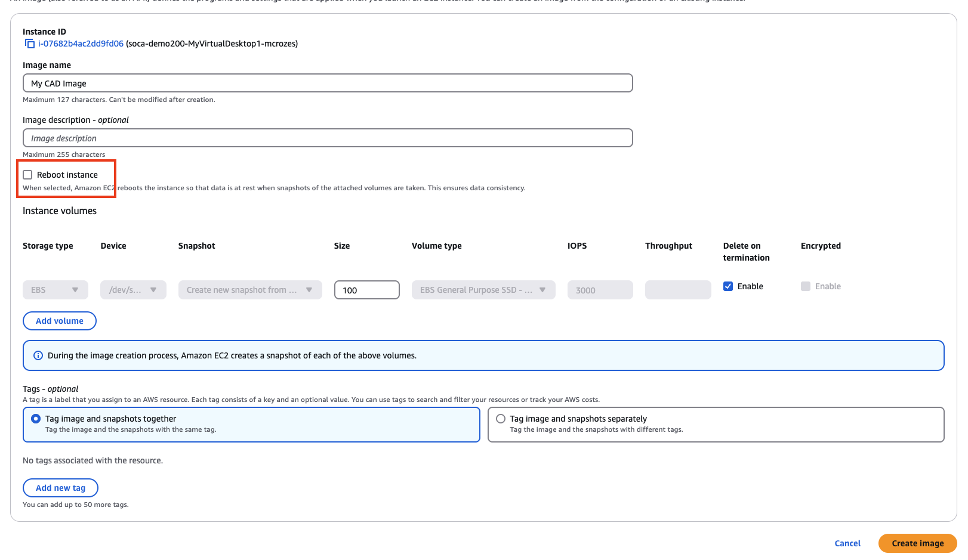Toggle the Encrypted Enable checkbox
Image resolution: width=968 pixels, height=560 pixels.
point(806,286)
